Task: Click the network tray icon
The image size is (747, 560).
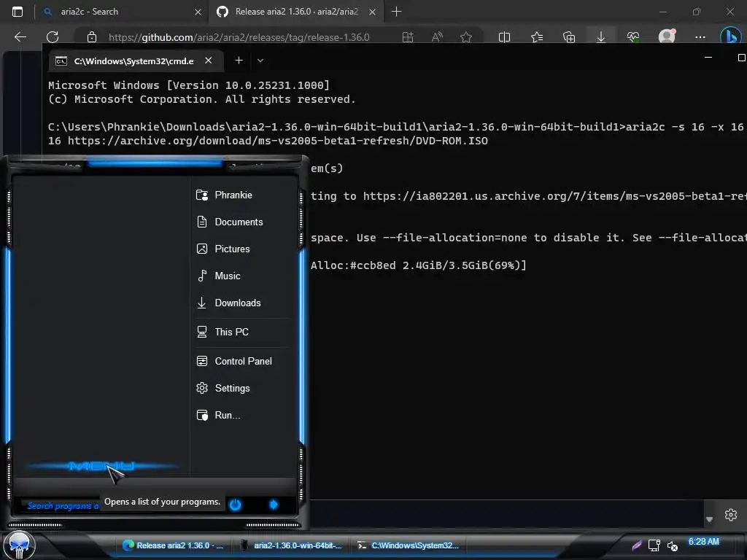Action: coord(654,545)
